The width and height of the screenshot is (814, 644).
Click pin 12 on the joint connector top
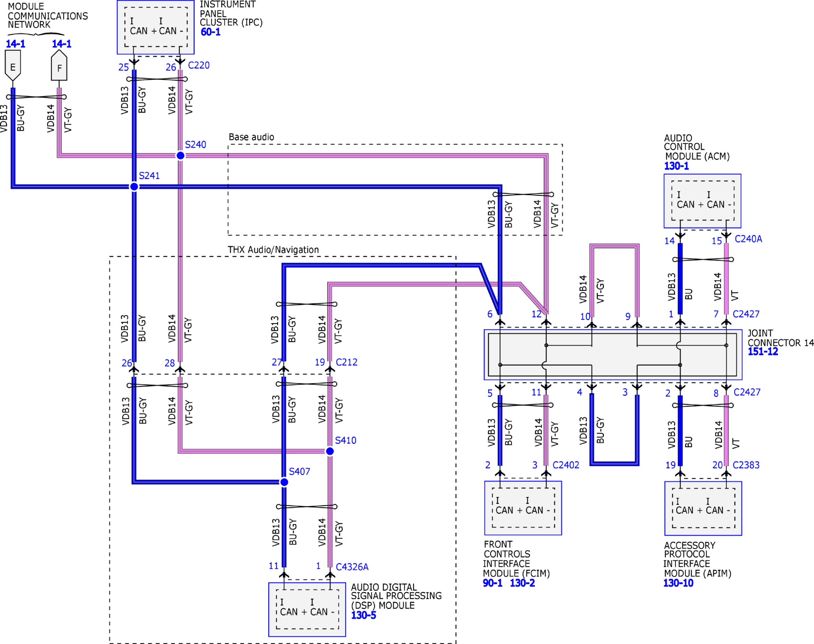coord(537,314)
